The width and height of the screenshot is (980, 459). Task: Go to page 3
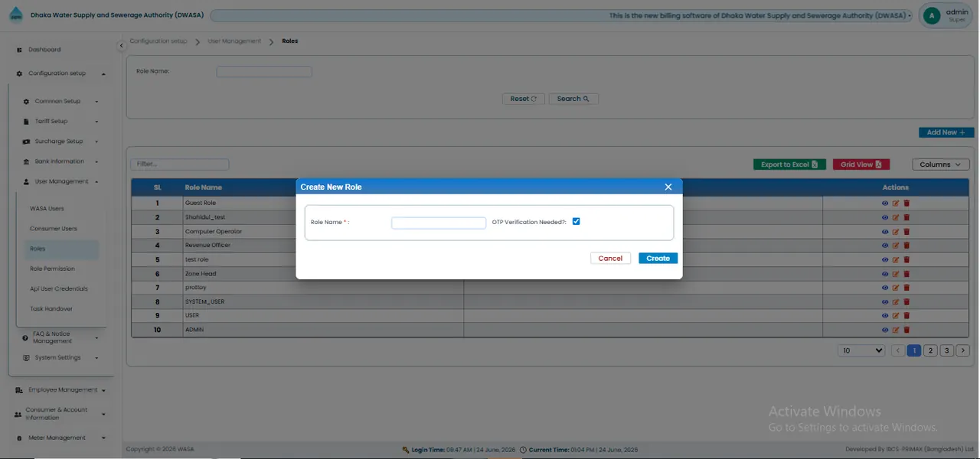pyautogui.click(x=946, y=350)
